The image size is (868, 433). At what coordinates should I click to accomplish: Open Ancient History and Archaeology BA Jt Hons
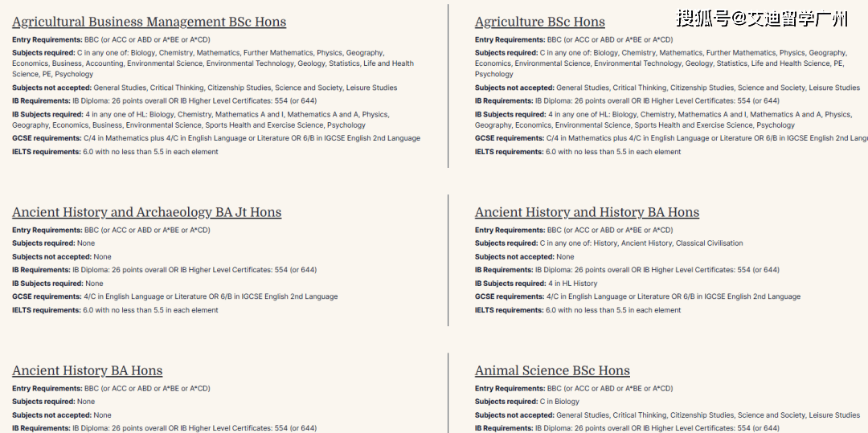click(x=147, y=212)
